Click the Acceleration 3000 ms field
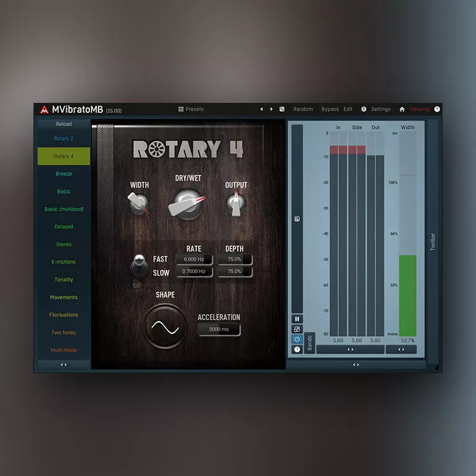The height and width of the screenshot is (476, 476). click(219, 329)
